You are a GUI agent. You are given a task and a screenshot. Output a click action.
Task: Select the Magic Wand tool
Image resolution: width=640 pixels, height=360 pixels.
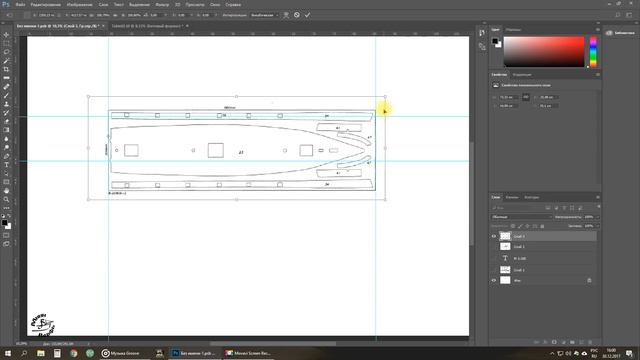coord(6,61)
